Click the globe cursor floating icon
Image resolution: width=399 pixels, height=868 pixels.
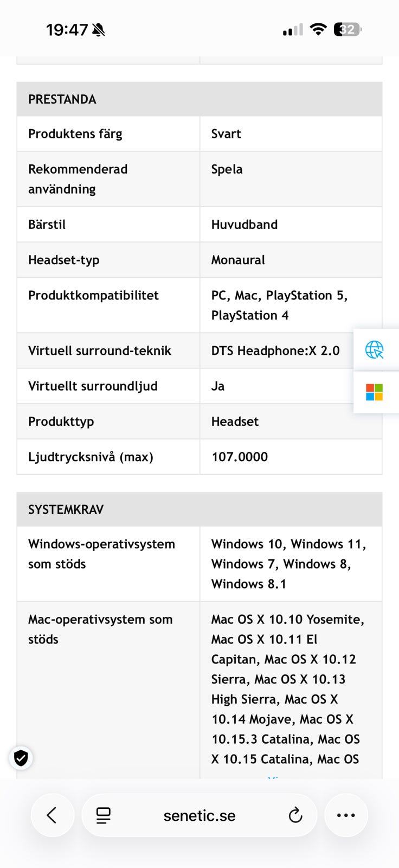tap(375, 350)
